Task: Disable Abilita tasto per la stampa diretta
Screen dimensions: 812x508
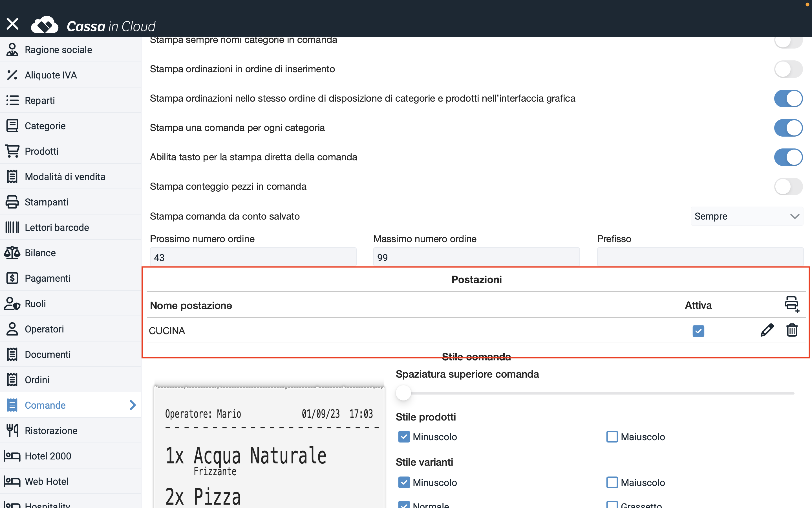Action: click(788, 157)
